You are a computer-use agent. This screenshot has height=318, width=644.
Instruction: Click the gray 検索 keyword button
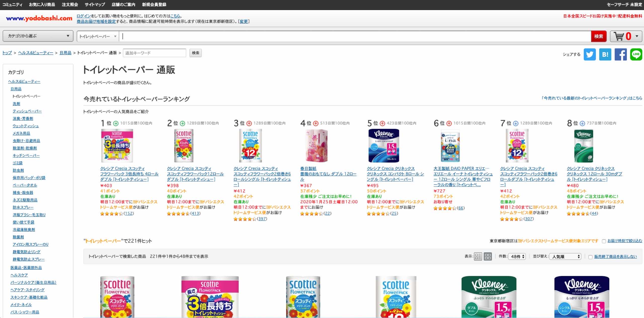195,53
